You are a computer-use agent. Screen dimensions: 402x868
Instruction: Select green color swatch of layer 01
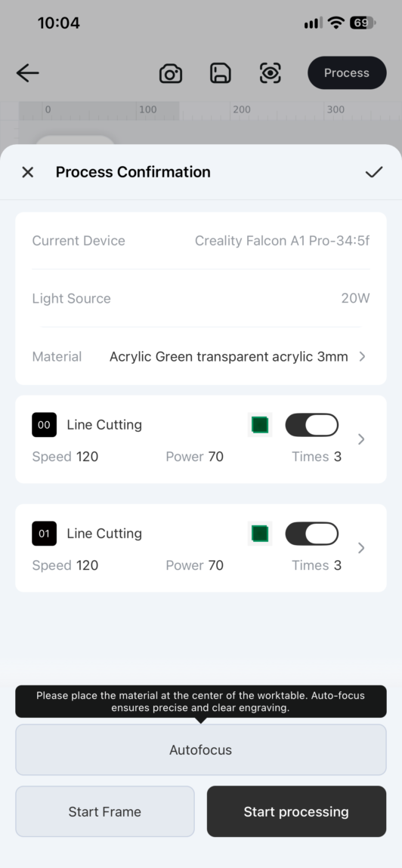pyautogui.click(x=260, y=534)
